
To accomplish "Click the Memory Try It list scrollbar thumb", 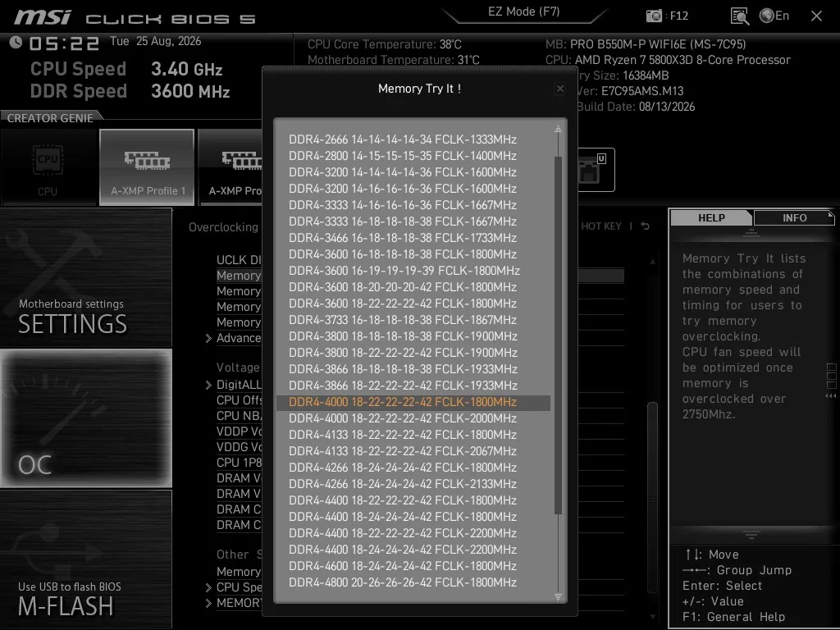I will 558,335.
